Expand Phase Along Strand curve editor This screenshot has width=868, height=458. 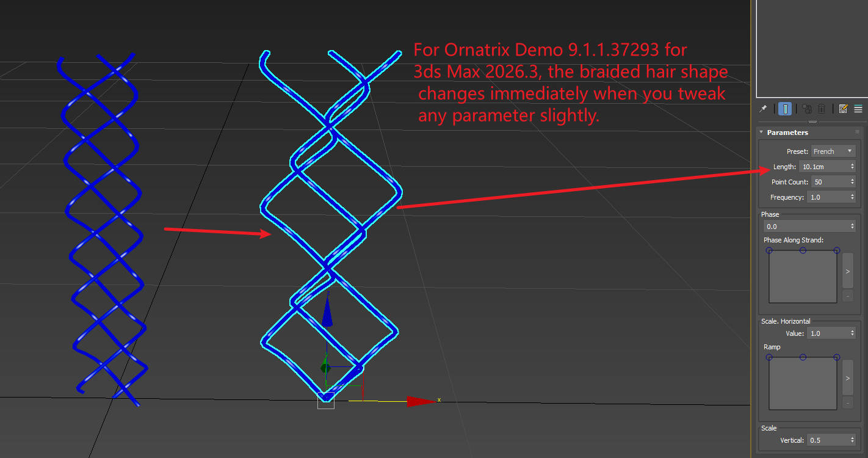coord(847,271)
